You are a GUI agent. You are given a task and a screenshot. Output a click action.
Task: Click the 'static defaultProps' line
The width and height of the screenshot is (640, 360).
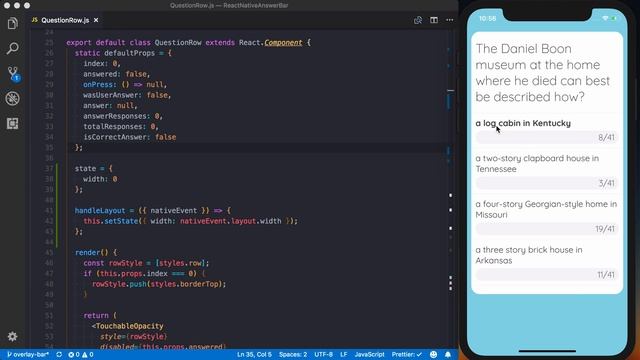(x=123, y=53)
